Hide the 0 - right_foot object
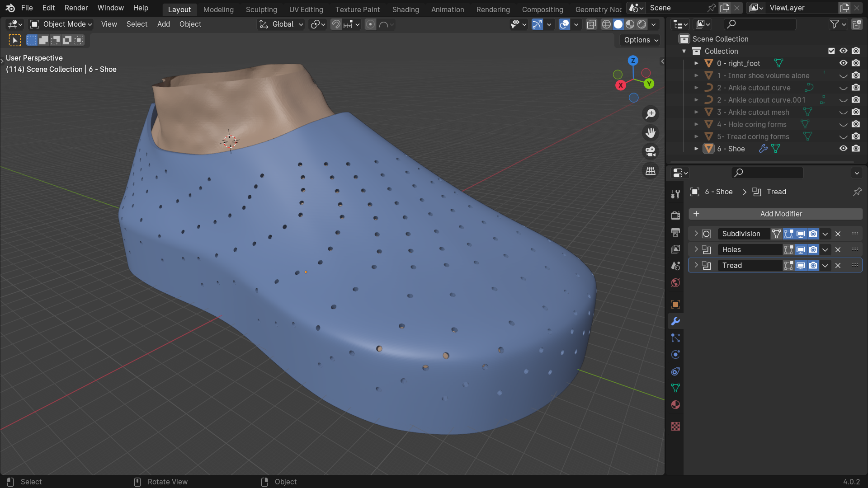The image size is (868, 488). pyautogui.click(x=843, y=63)
